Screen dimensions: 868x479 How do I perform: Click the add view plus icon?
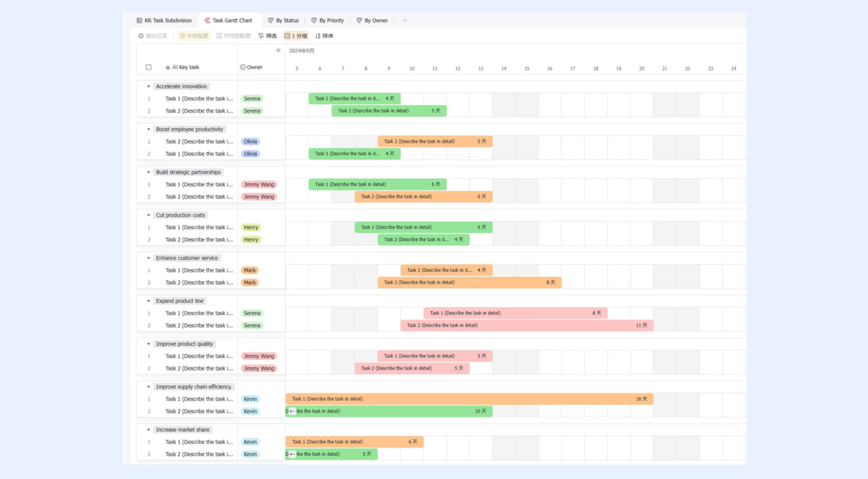(x=405, y=21)
